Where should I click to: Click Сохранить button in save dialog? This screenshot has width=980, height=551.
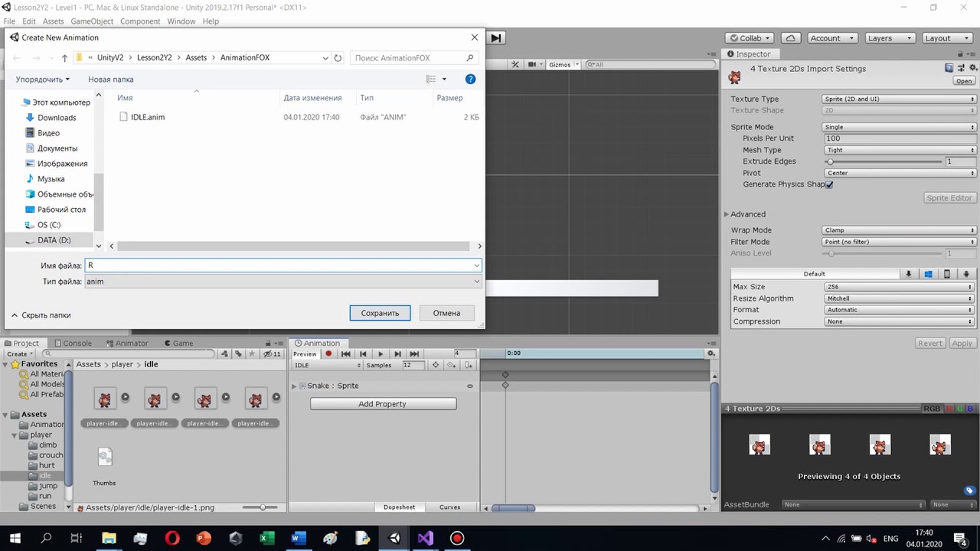point(380,313)
